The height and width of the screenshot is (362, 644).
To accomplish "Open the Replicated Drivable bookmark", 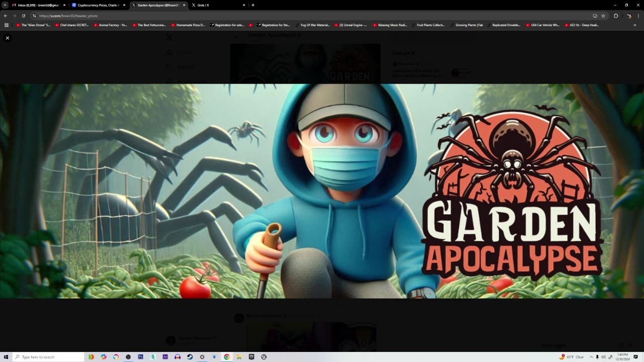I will [504, 25].
